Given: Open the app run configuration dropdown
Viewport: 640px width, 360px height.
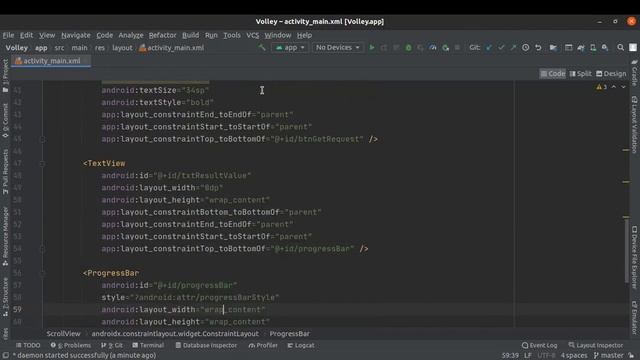Looking at the screenshot, I should [290, 48].
